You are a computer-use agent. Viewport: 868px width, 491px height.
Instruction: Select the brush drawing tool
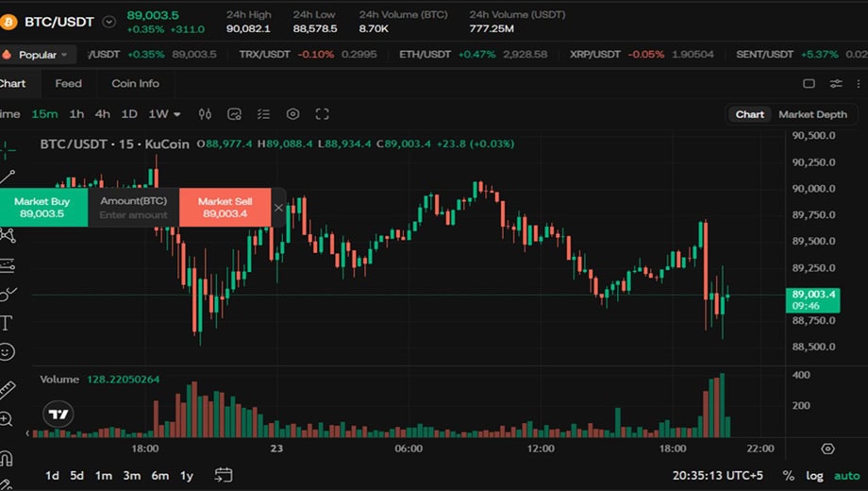pos(8,294)
